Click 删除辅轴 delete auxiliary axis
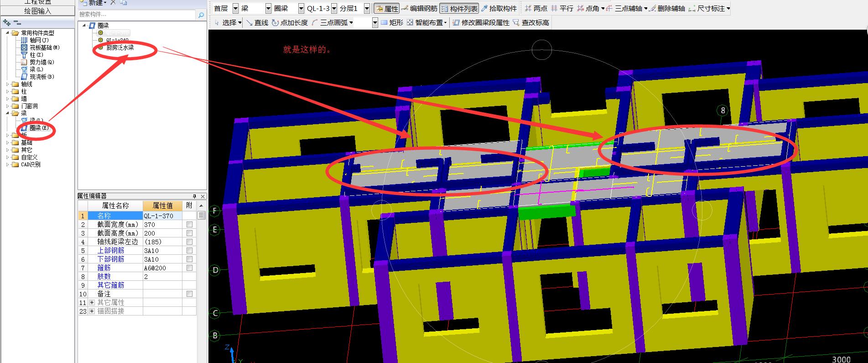The width and height of the screenshot is (868, 363). [667, 9]
